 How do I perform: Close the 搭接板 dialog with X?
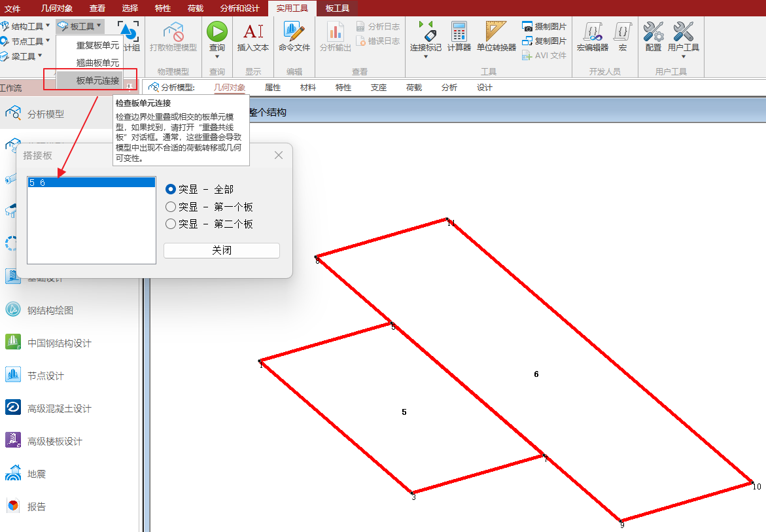279,155
